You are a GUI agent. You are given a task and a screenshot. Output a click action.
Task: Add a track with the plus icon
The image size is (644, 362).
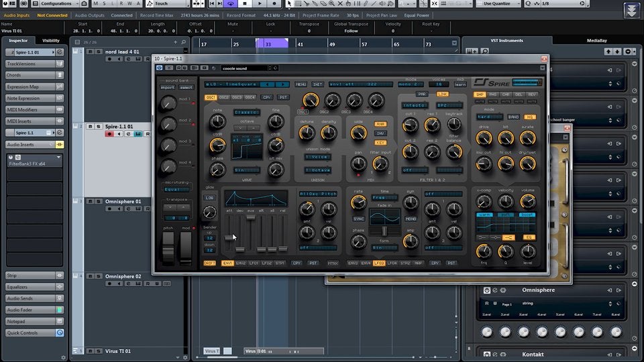click(x=175, y=42)
